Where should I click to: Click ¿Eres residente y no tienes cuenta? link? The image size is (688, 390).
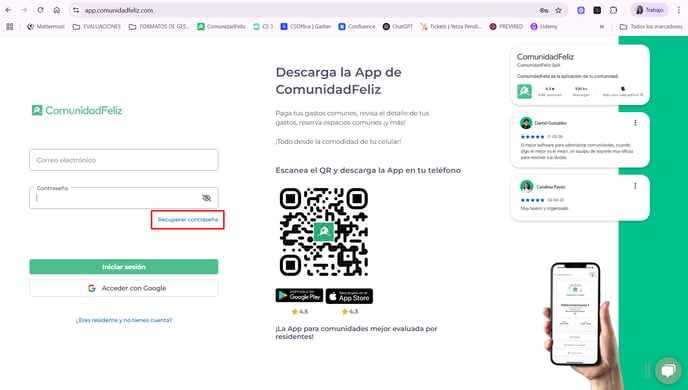click(x=124, y=320)
